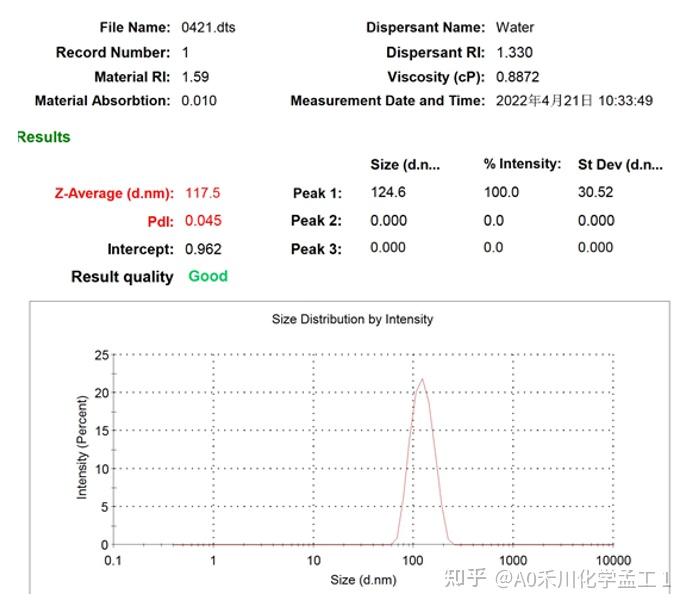Select the Viscosity value 0.8872

pyautogui.click(x=517, y=77)
